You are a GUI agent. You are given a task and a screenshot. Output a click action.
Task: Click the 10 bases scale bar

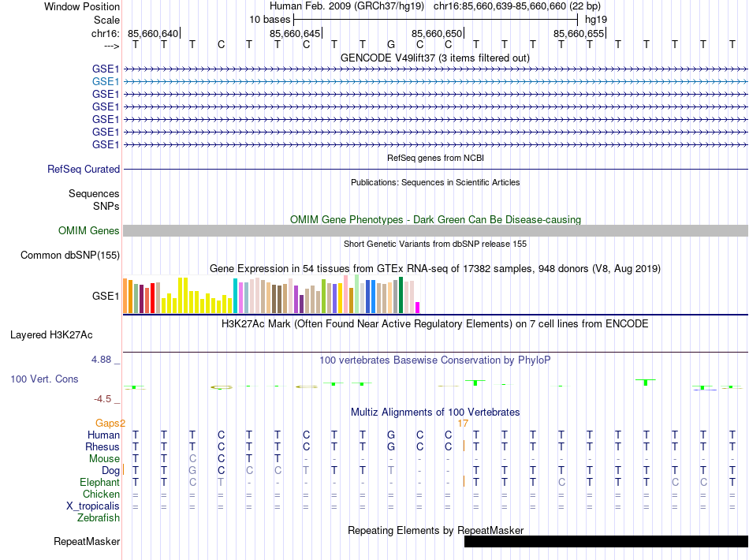435,19
